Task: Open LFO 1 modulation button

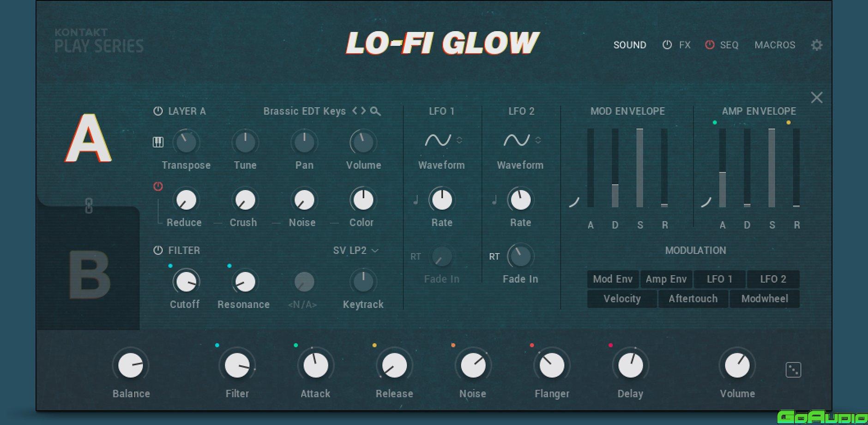Action: 719,279
